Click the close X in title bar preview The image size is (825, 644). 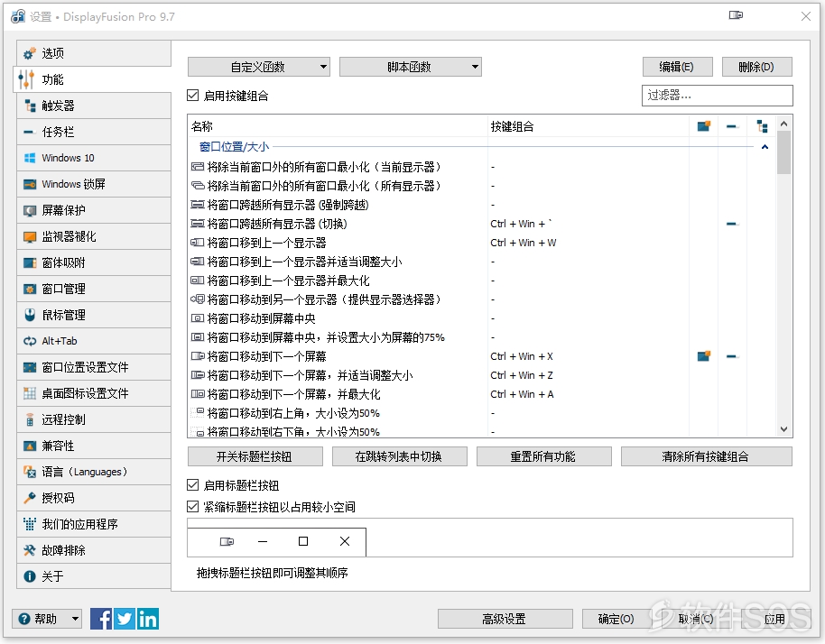point(345,541)
